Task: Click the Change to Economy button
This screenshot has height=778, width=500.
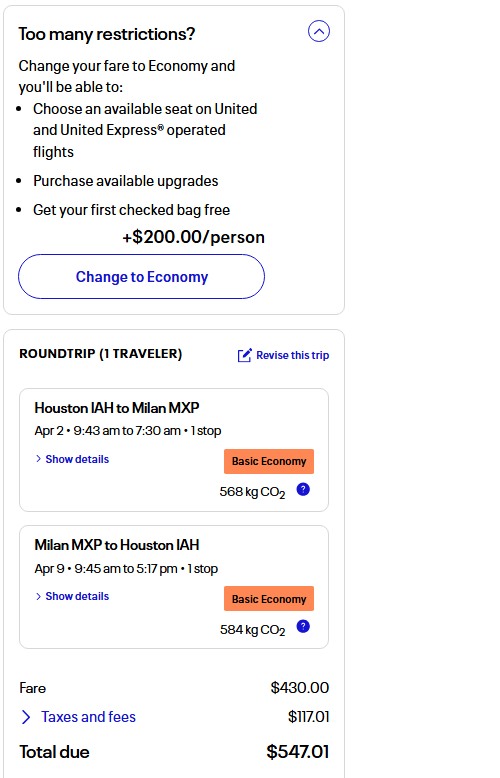Action: point(141,276)
